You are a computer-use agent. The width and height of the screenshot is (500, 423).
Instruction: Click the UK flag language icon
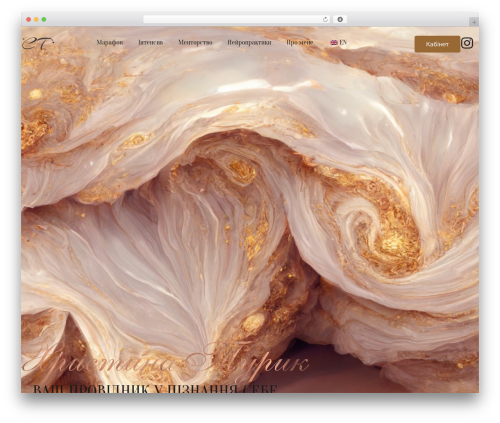click(x=334, y=43)
